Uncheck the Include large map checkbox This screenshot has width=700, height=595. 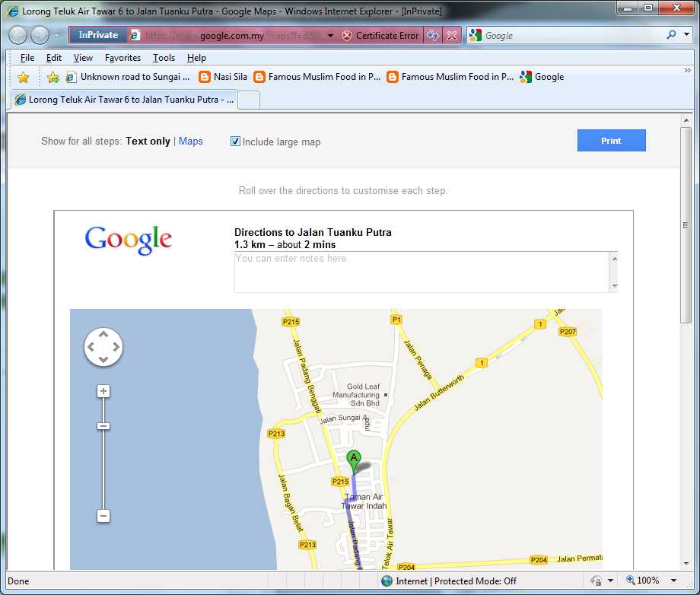point(235,142)
